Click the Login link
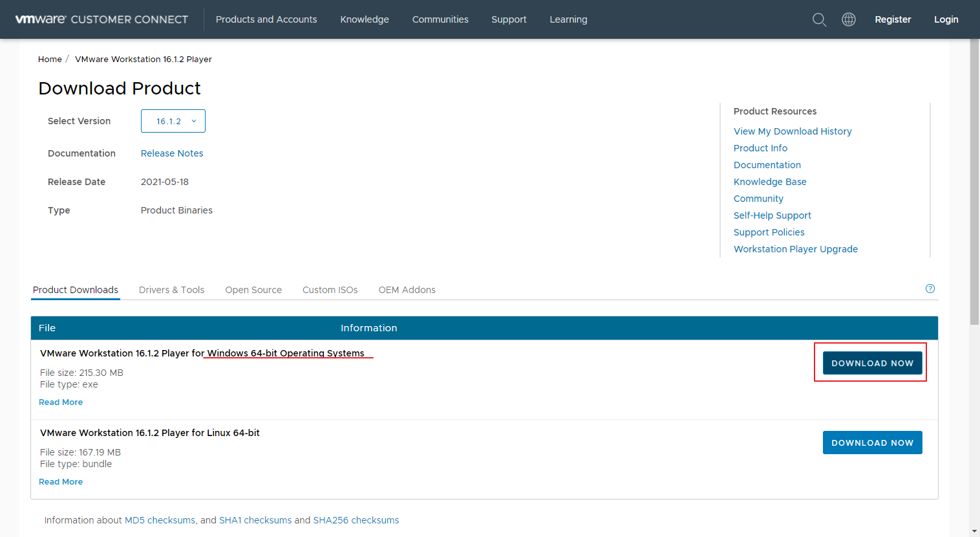The height and width of the screenshot is (537, 980). coord(946,19)
